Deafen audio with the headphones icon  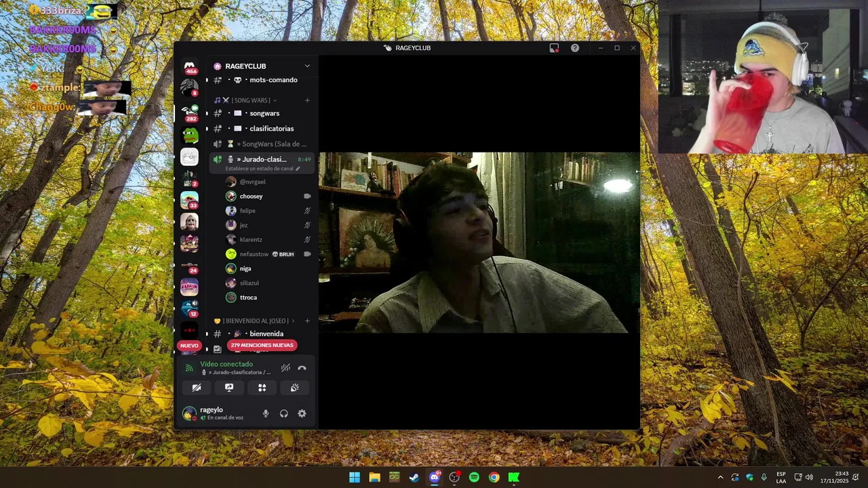(x=283, y=413)
